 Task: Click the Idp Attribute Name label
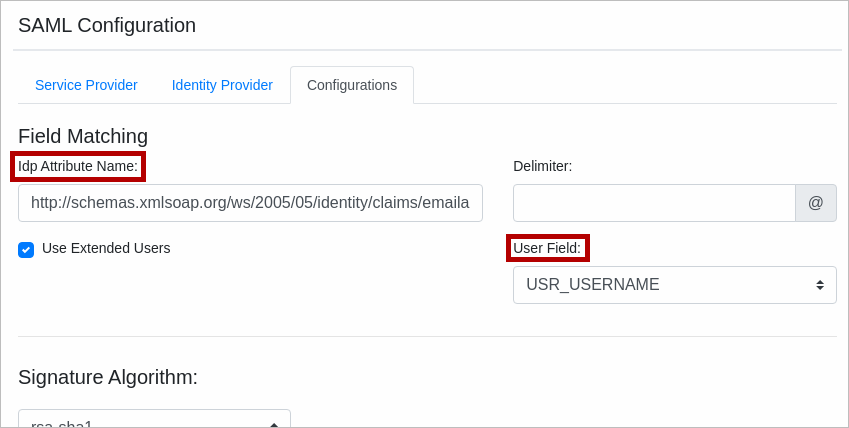click(78, 166)
